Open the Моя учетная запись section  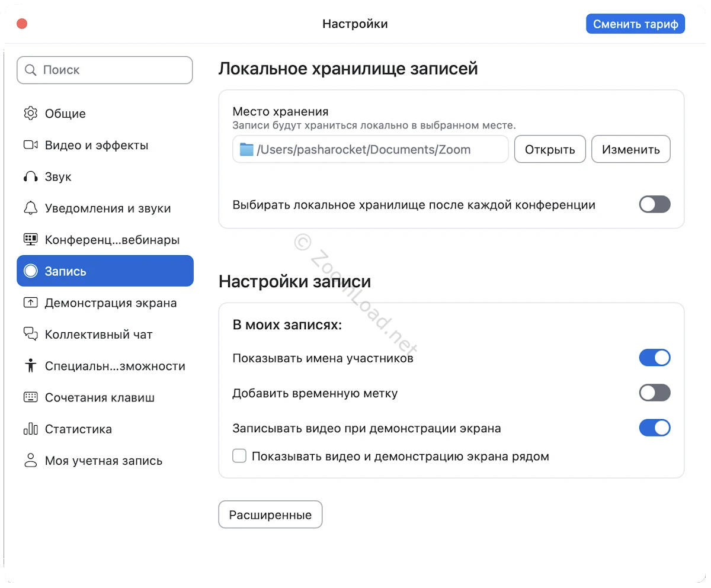103,461
